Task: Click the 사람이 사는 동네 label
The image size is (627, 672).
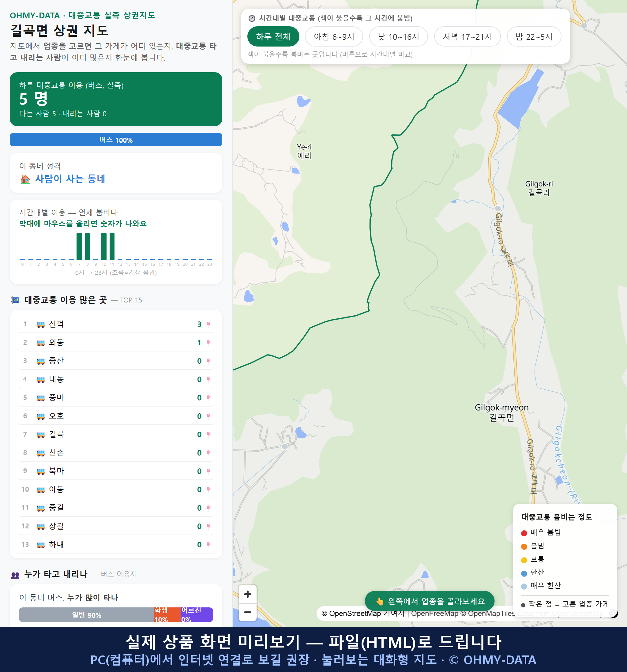Action: 70,179
